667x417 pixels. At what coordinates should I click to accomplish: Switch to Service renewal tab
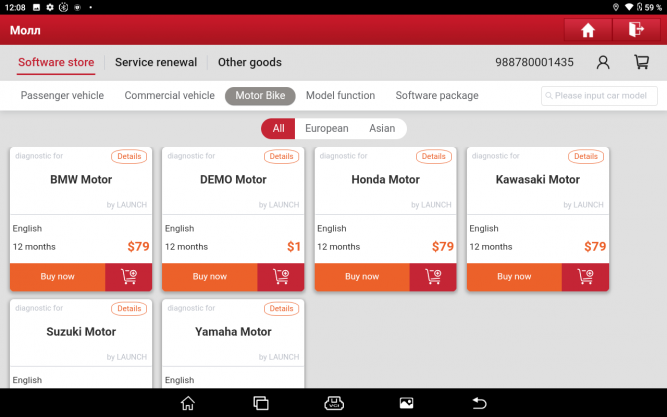click(x=156, y=63)
